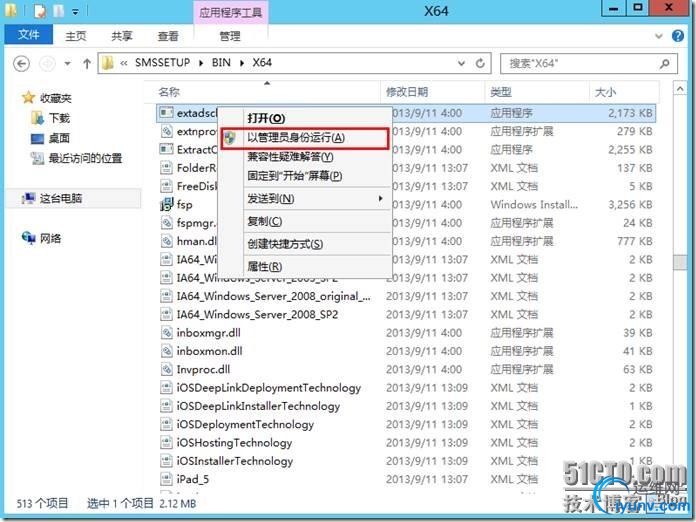This screenshot has height=522, width=696.
Task: Click the ExtractC application file icon
Action: tap(166, 149)
